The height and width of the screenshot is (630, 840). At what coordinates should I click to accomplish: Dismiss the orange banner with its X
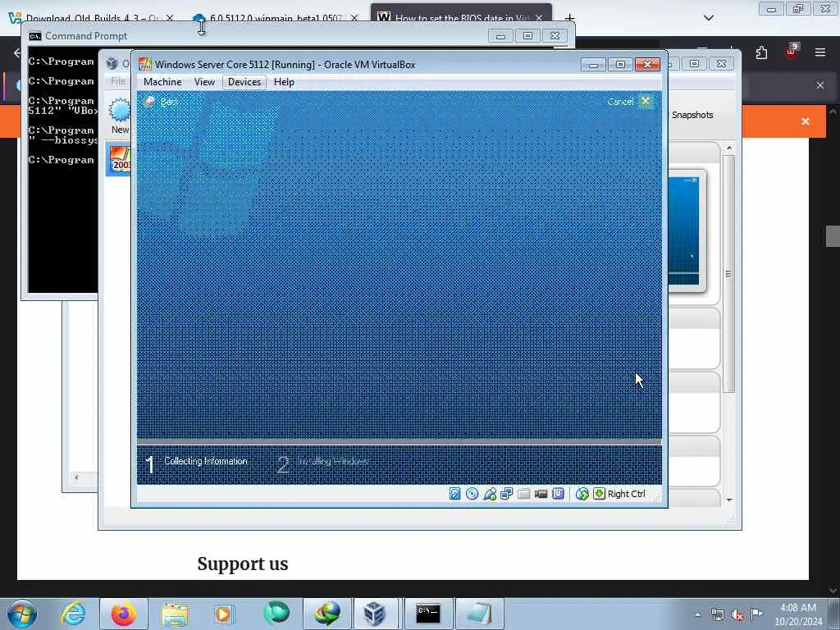tap(806, 121)
